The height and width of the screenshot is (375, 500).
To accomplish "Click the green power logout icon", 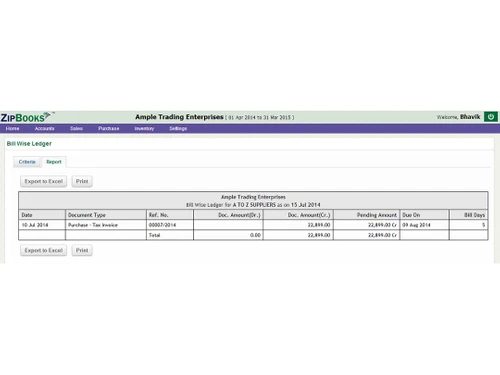I will (x=491, y=117).
